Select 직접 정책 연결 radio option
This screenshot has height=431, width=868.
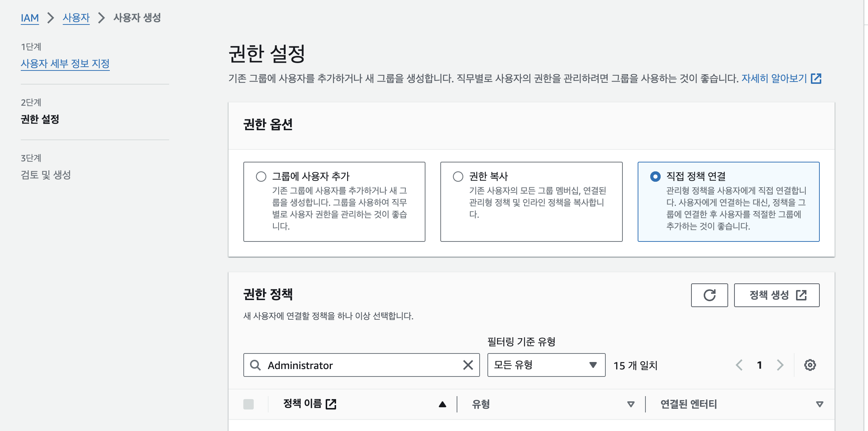click(x=655, y=176)
